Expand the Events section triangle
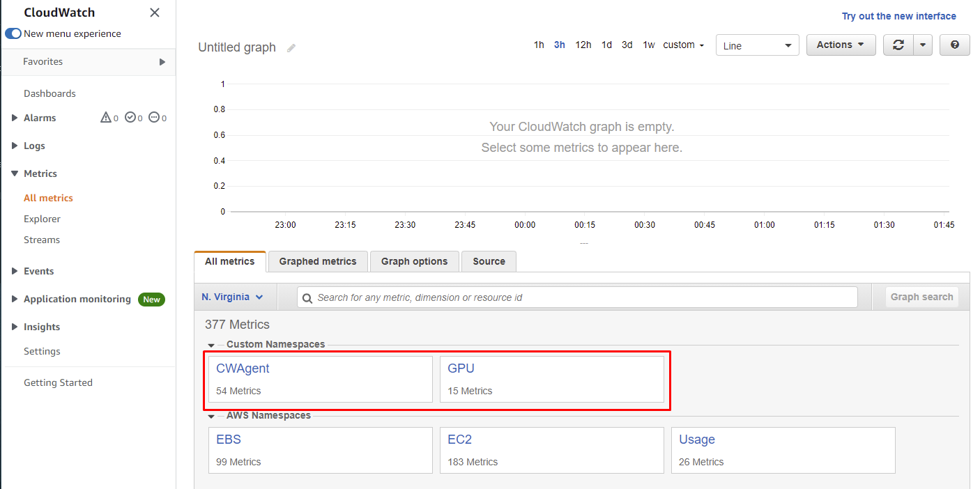Image resolution: width=980 pixels, height=489 pixels. click(x=15, y=271)
